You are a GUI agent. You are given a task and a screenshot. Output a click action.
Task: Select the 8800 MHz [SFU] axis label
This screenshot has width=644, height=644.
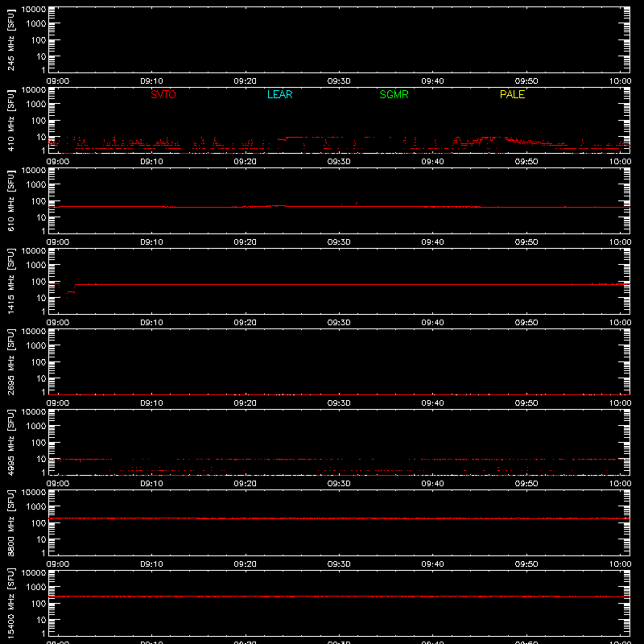point(10,522)
